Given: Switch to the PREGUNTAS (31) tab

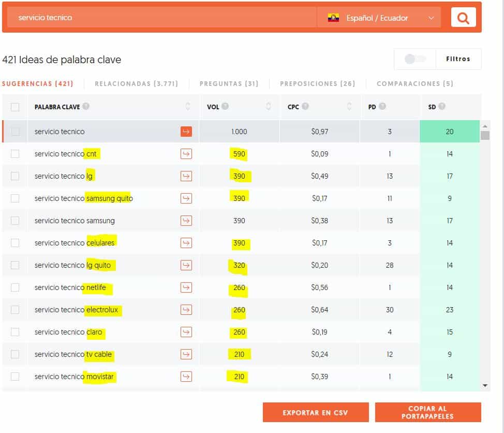Looking at the screenshot, I should pos(229,83).
